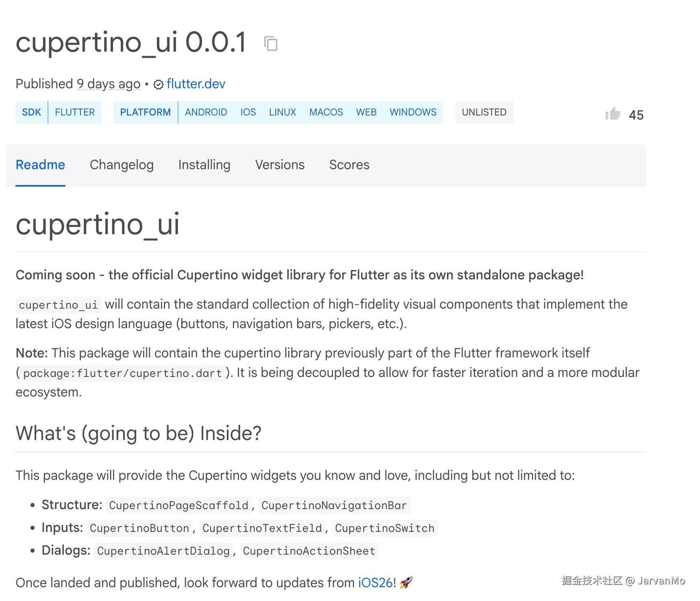Click the thumbs-up like icon
The image size is (700, 601).
point(613,114)
